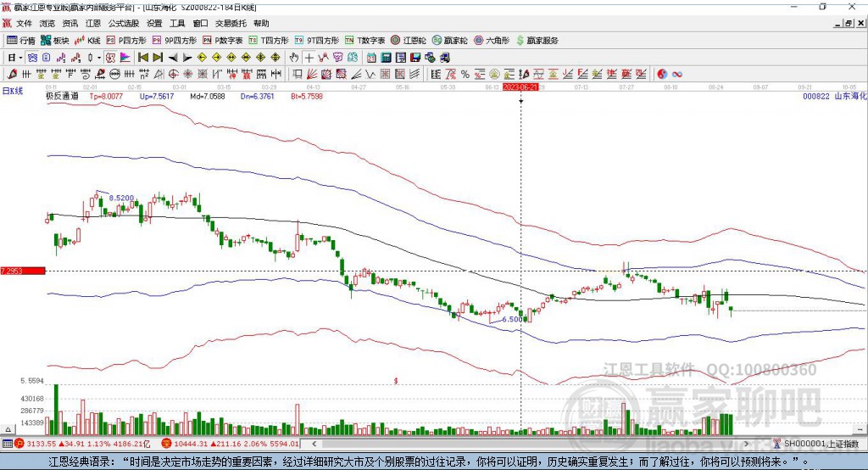Open the 工具 menu
This screenshot has width=868, height=470.
177,23
